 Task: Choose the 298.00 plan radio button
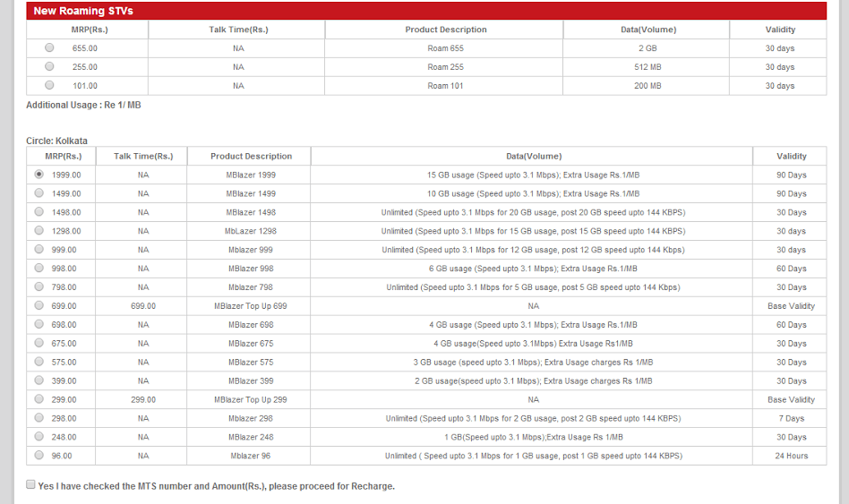pyautogui.click(x=39, y=417)
